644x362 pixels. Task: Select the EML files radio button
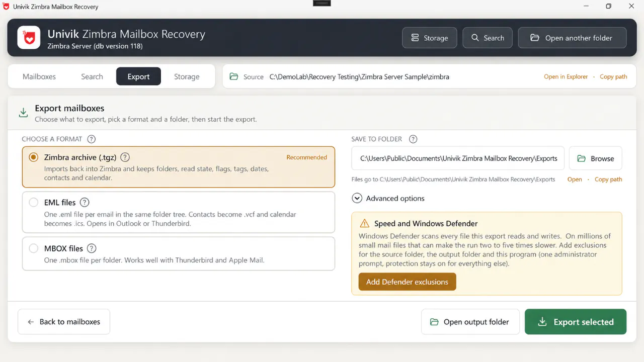(x=33, y=203)
